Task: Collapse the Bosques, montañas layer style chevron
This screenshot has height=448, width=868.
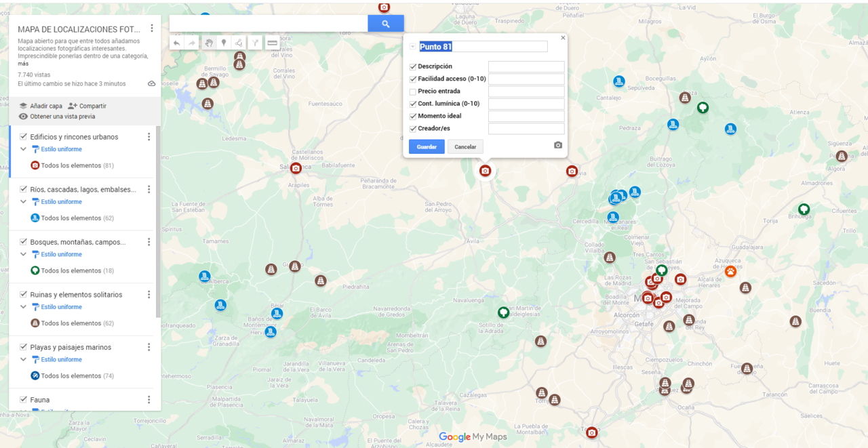Action: tap(24, 254)
